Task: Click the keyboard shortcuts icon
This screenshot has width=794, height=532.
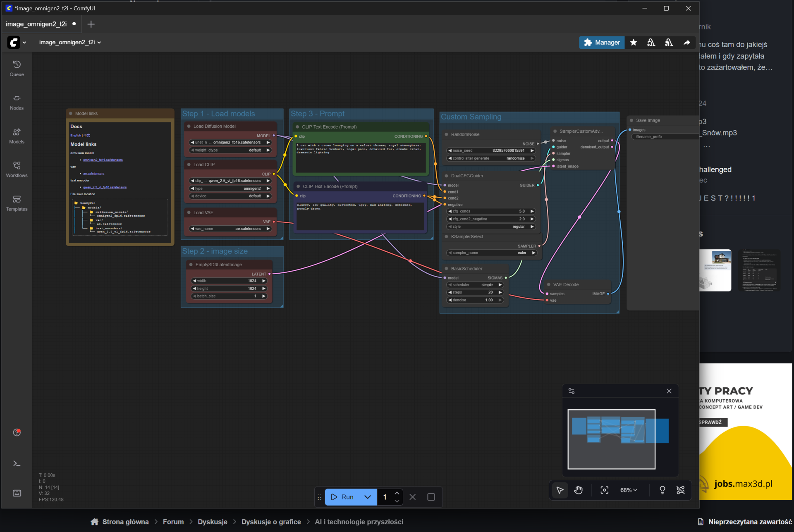Action: [x=17, y=493]
